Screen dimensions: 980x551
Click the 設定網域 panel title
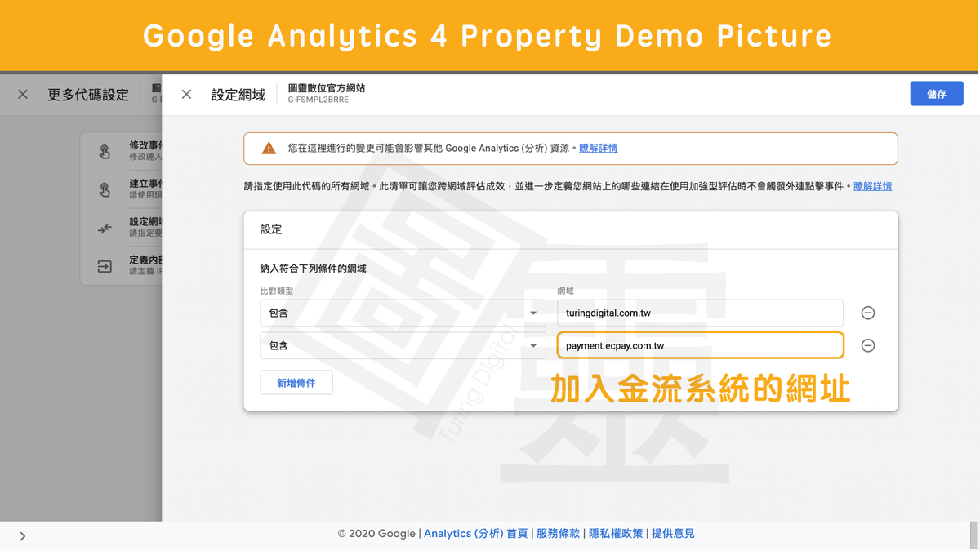(x=238, y=95)
